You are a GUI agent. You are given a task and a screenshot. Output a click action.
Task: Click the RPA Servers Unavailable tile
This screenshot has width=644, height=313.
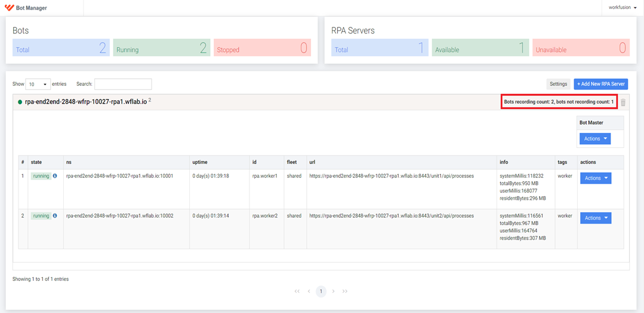coord(581,48)
